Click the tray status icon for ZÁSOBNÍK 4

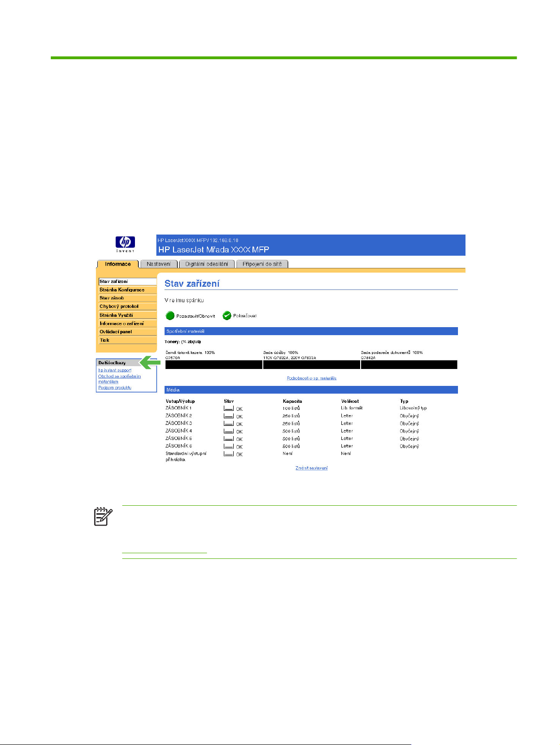[229, 431]
